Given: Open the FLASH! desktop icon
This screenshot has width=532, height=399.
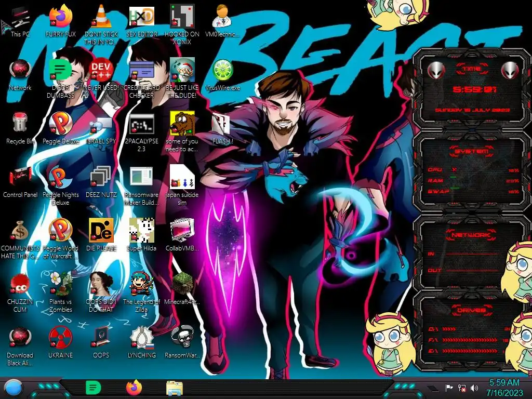Looking at the screenshot, I should pos(222,128).
